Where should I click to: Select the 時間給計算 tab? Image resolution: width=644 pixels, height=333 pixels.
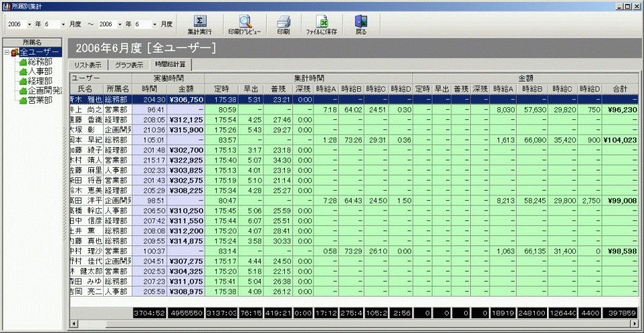pyautogui.click(x=171, y=64)
